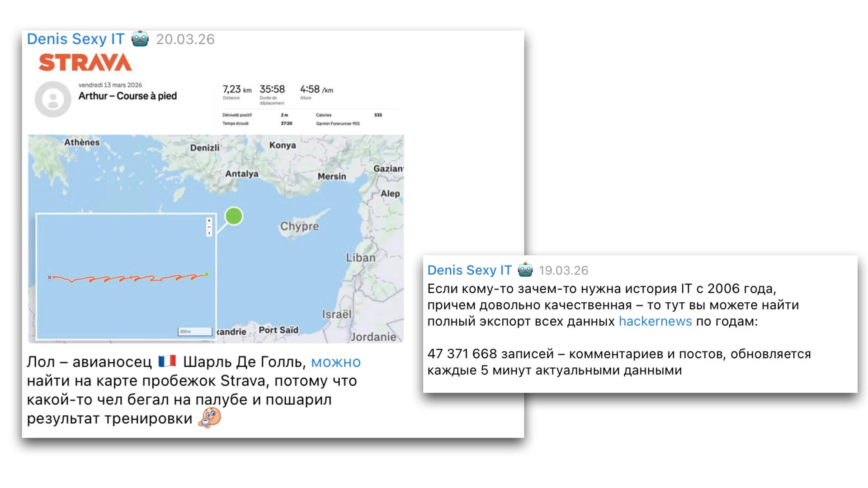Screen dimensions: 868x488
Task: Zoom in using the inset map plus
Action: point(209,221)
